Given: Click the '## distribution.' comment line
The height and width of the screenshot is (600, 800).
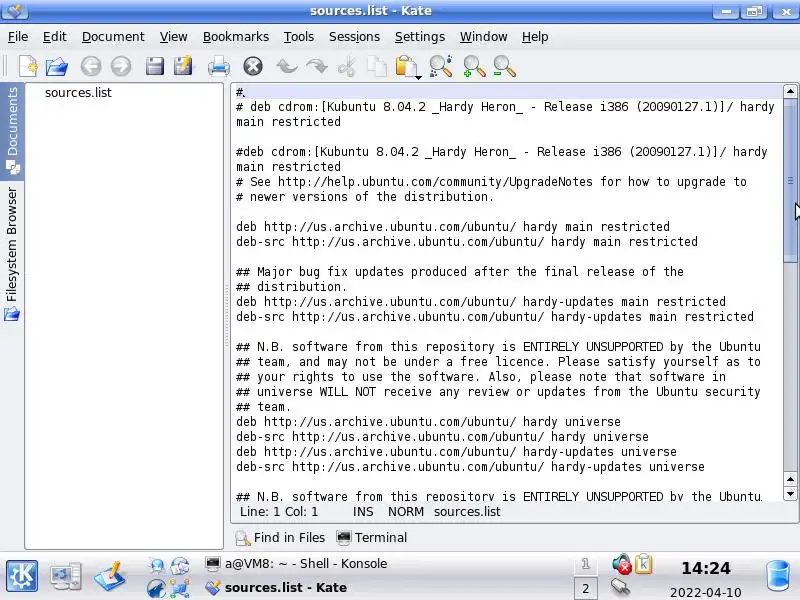Looking at the screenshot, I should coord(291,286).
